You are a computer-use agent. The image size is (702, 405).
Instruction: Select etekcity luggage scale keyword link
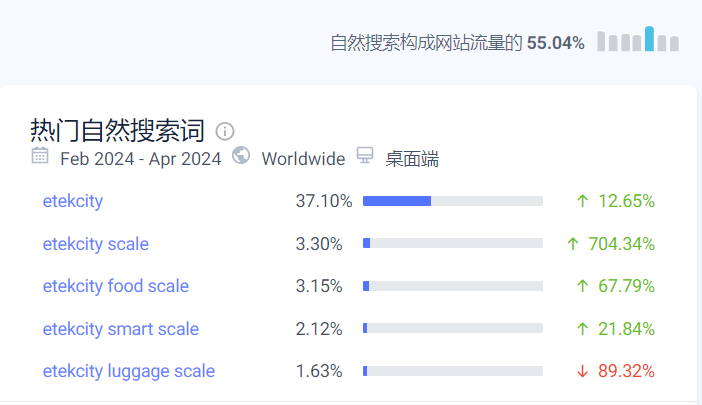(x=129, y=371)
